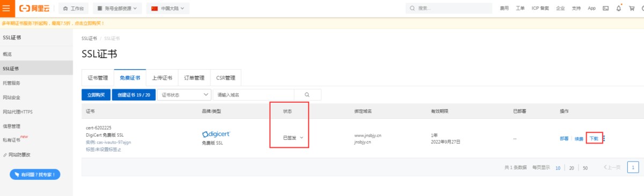The width and height of the screenshot is (644, 196).
Task: Click 下载 to download the certificate
Action: 594,138
